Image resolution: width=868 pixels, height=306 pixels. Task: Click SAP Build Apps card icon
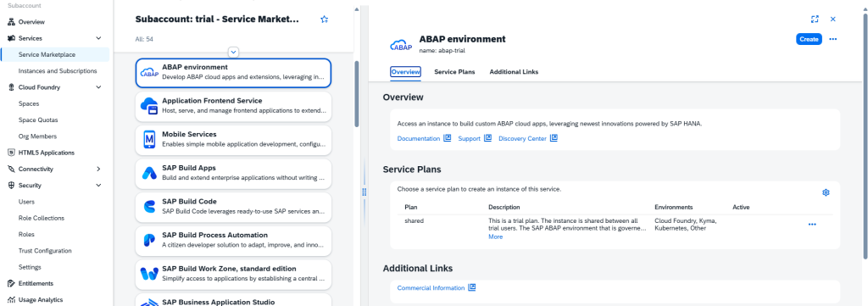(x=149, y=173)
